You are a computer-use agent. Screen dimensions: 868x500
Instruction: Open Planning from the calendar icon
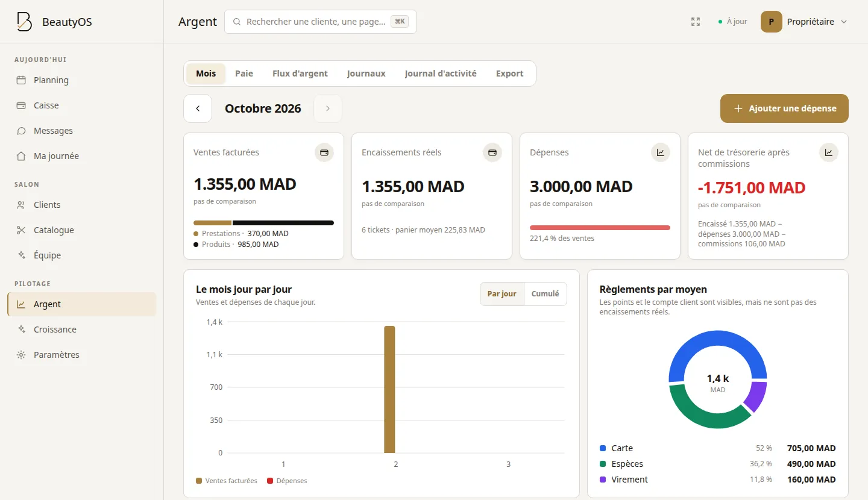pos(21,80)
